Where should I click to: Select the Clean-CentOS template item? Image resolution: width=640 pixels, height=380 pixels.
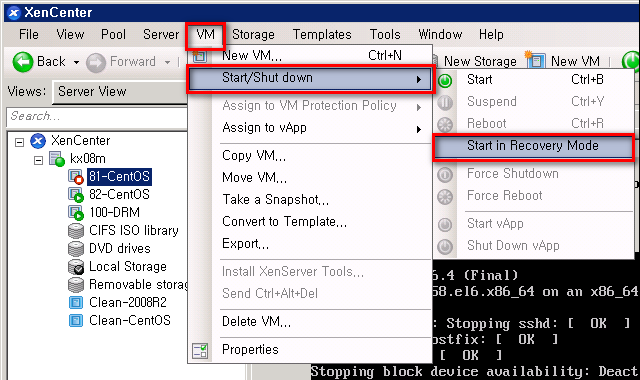point(129,320)
